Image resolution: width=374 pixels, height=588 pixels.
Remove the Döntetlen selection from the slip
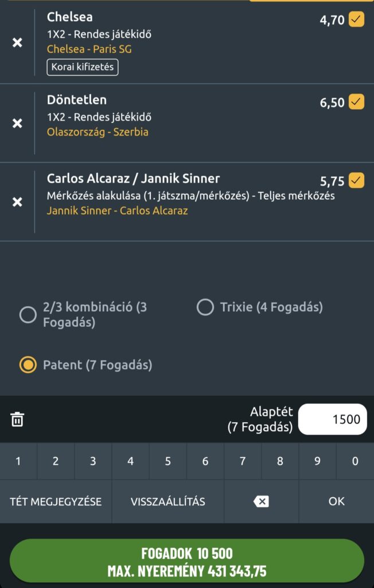[17, 123]
